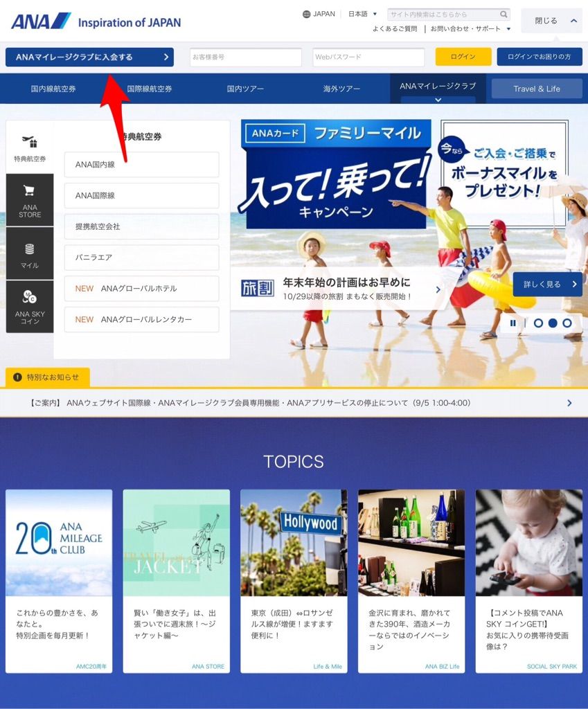Open the notice arrow for service stoppage
The height and width of the screenshot is (709, 588).
pyautogui.click(x=569, y=403)
